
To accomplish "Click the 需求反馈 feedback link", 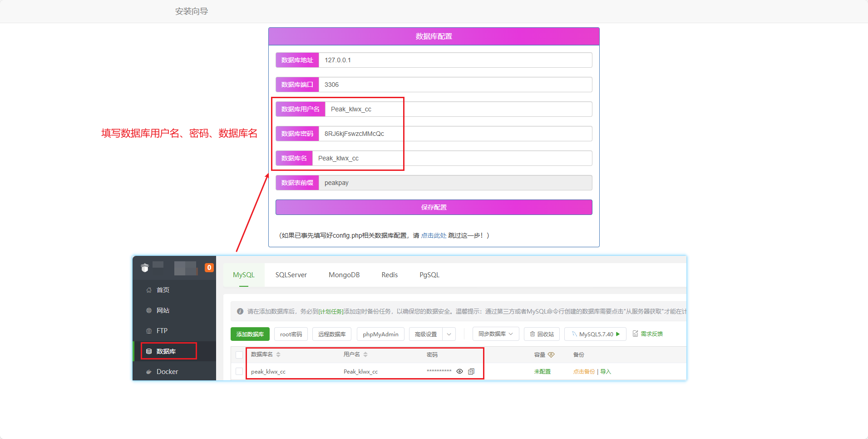I will 652,334.
